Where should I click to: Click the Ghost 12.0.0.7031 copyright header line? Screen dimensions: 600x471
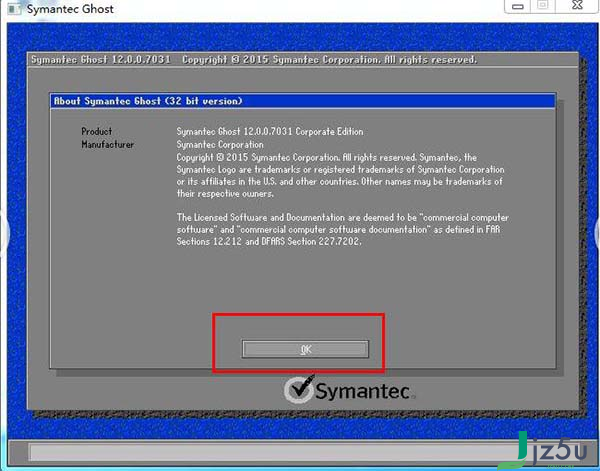point(254,60)
